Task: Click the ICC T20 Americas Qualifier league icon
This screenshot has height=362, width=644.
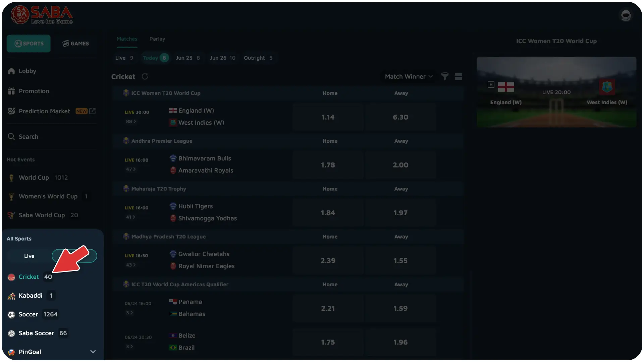Action: (126, 284)
